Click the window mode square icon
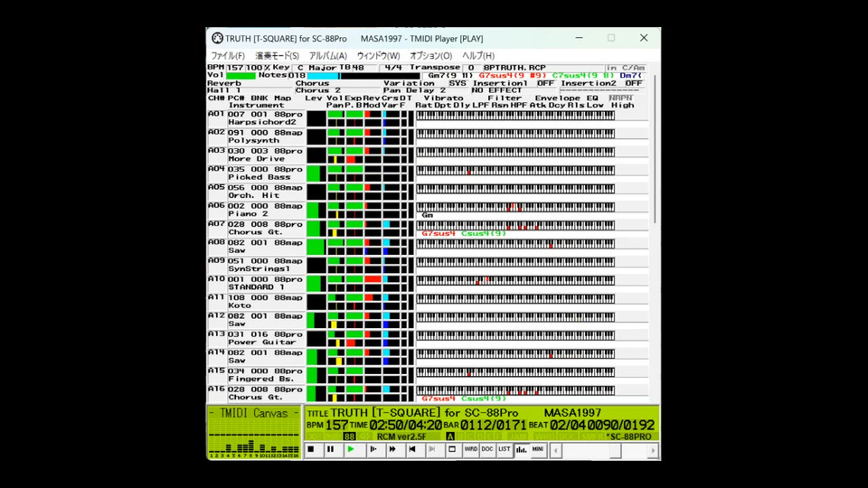This screenshot has width=868, height=488. click(452, 450)
